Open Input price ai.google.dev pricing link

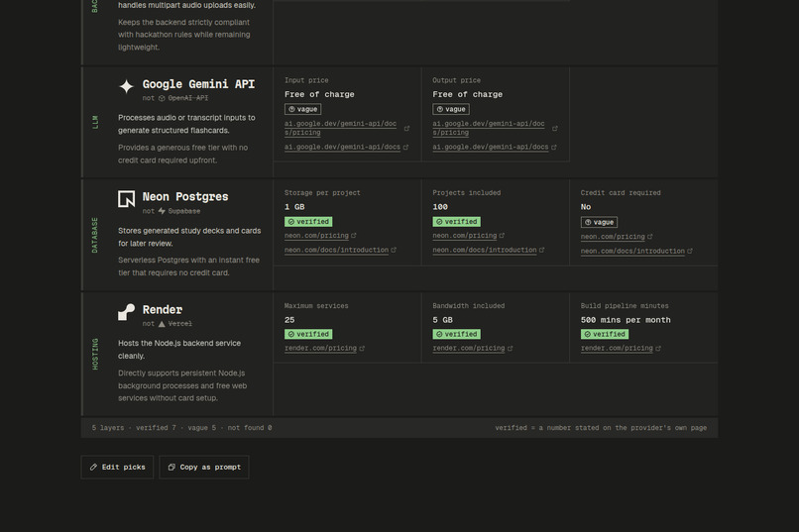(340, 128)
